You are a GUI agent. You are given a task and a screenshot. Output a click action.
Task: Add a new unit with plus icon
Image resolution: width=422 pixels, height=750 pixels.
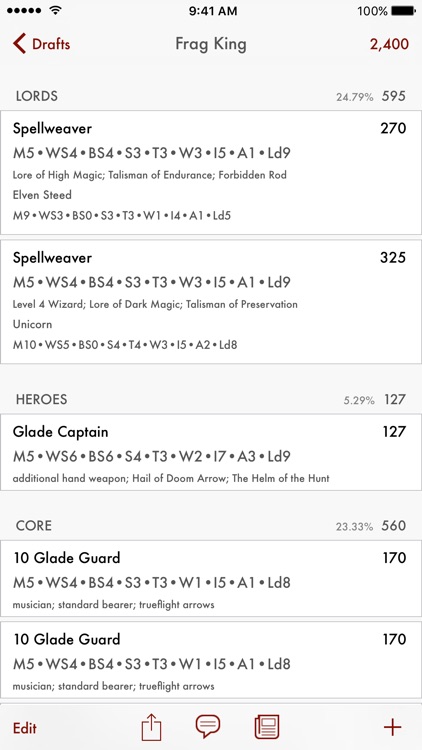point(392,728)
